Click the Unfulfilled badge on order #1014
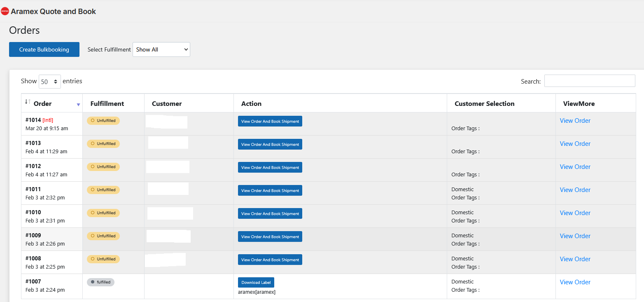Viewport: 644px width, 302px height. (x=103, y=121)
